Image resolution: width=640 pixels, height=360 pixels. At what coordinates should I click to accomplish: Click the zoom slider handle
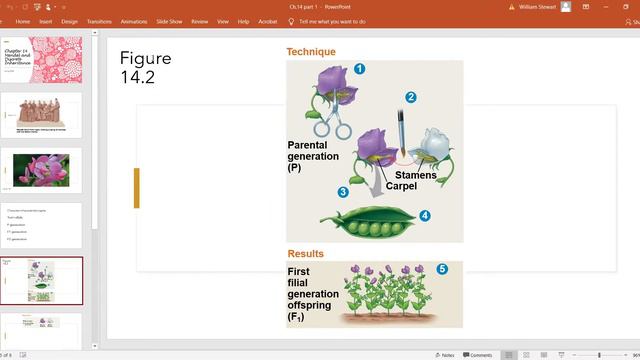point(599,355)
